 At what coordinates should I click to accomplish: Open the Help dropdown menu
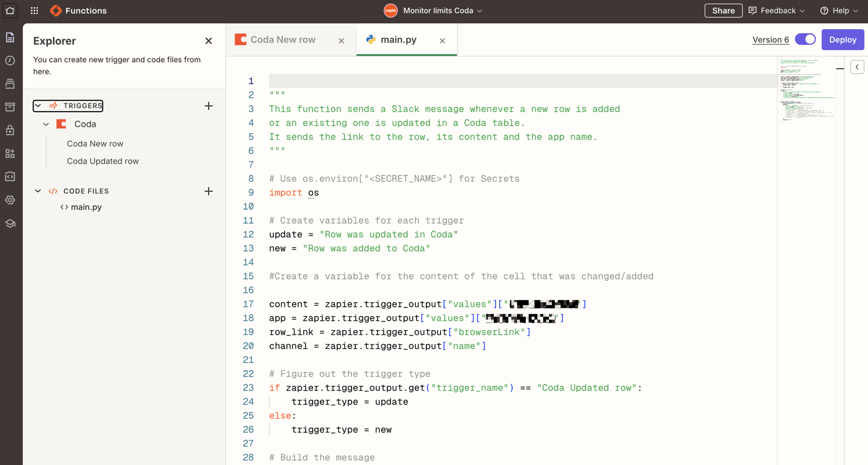(x=838, y=10)
